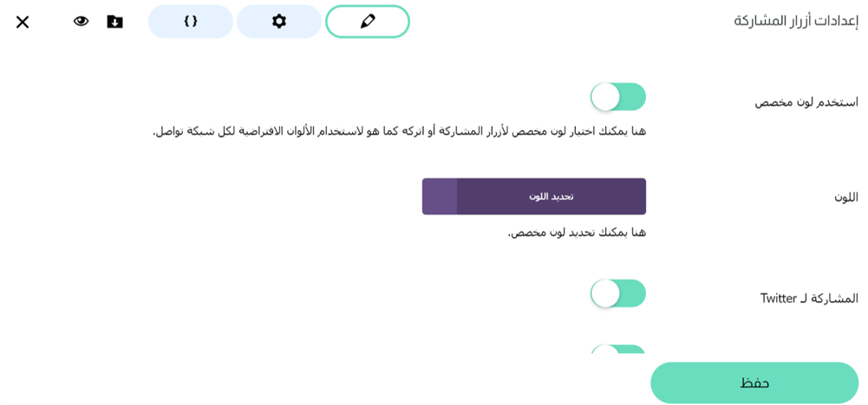
Task: Click the هنا يمكنك تحديد لون مخصص hint
Action: point(577,232)
